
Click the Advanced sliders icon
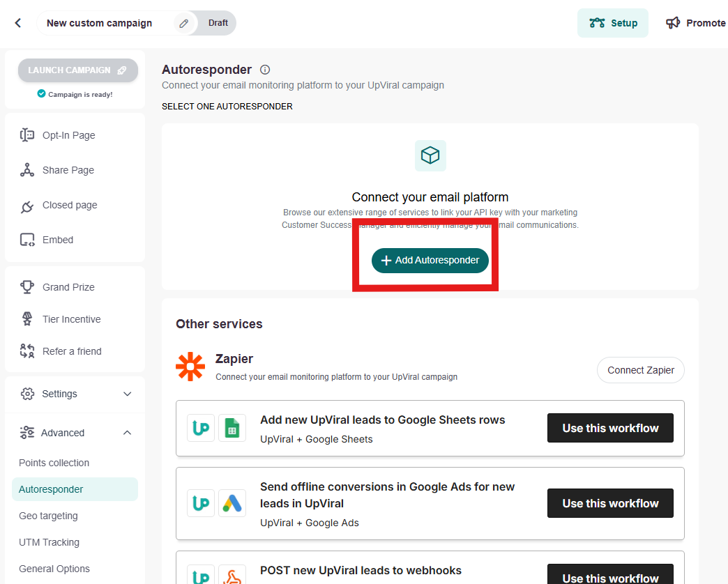click(x=27, y=432)
